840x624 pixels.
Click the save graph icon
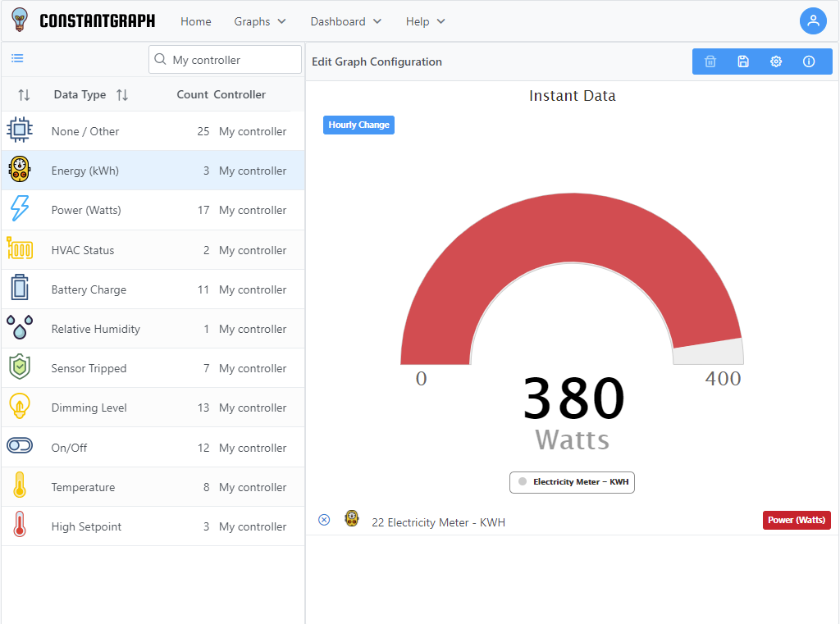[x=743, y=61]
